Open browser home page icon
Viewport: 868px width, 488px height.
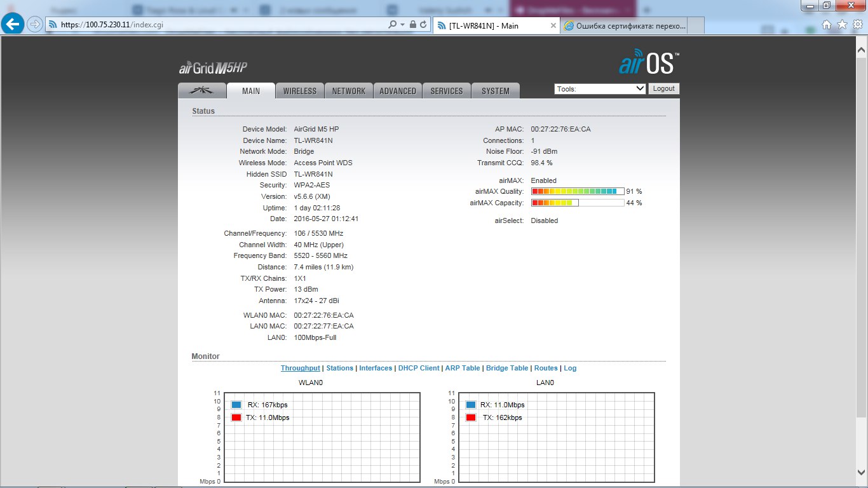click(x=827, y=24)
